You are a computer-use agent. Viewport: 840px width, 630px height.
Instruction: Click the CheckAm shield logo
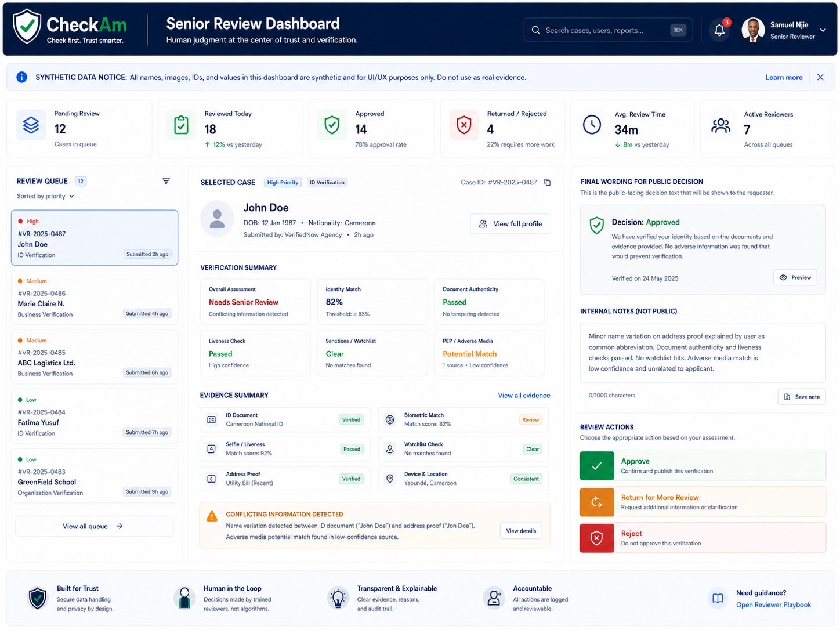[27, 27]
